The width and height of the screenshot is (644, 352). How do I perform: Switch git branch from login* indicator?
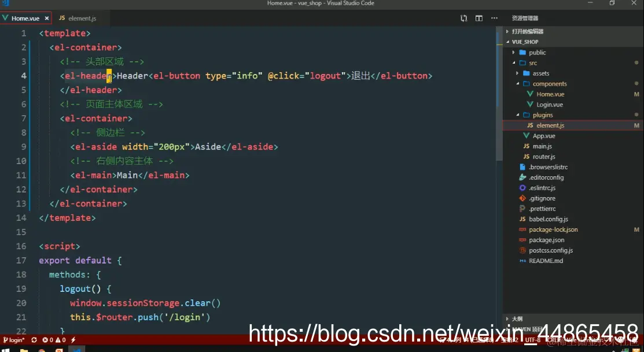(x=14, y=340)
